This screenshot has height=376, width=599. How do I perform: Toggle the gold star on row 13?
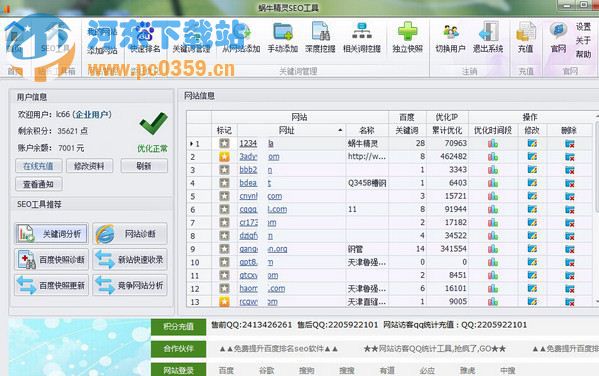click(224, 302)
